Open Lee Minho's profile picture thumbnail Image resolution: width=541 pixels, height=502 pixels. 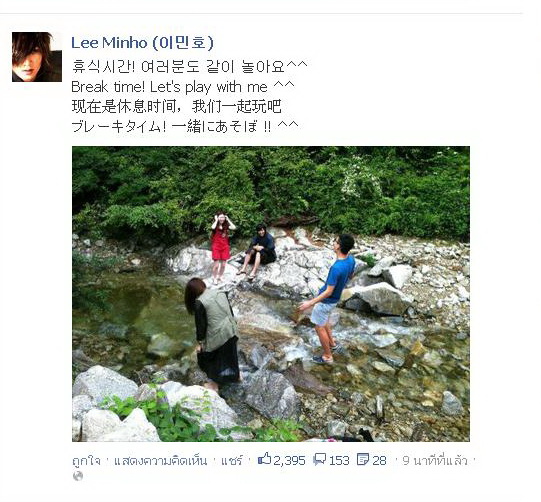37,57
